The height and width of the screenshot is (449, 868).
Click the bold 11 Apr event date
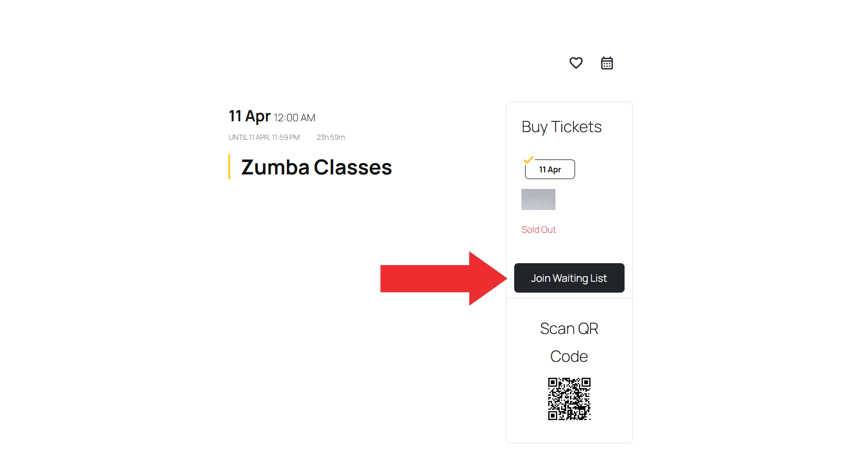(x=250, y=116)
